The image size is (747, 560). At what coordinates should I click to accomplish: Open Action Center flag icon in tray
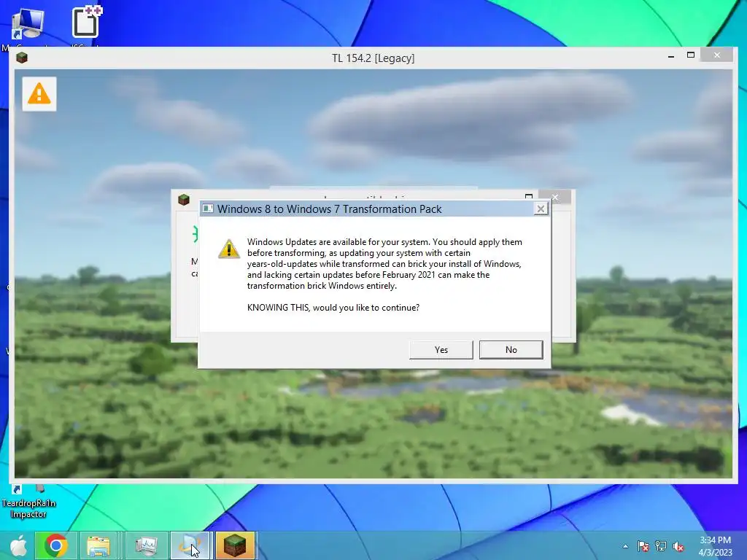(x=643, y=546)
